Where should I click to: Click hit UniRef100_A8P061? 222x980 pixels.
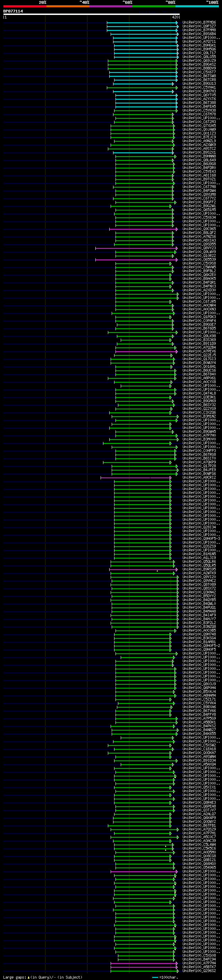point(199,378)
